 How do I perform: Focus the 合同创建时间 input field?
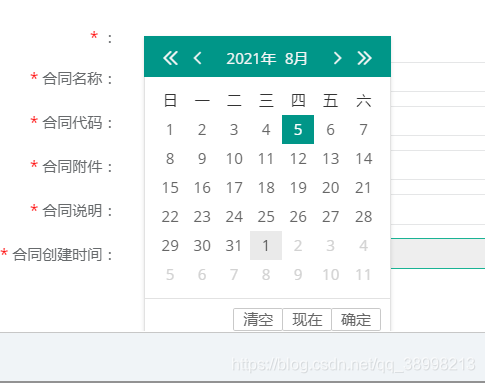tap(438, 253)
